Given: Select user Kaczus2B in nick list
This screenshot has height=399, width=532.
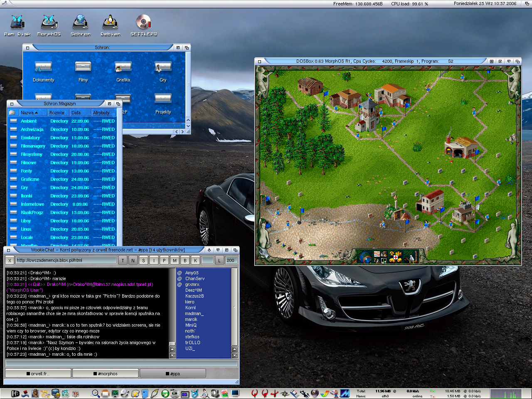Looking at the screenshot, I should (x=195, y=296).
